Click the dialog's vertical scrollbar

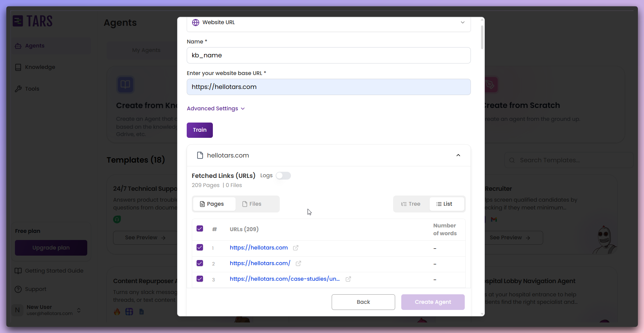click(x=482, y=37)
